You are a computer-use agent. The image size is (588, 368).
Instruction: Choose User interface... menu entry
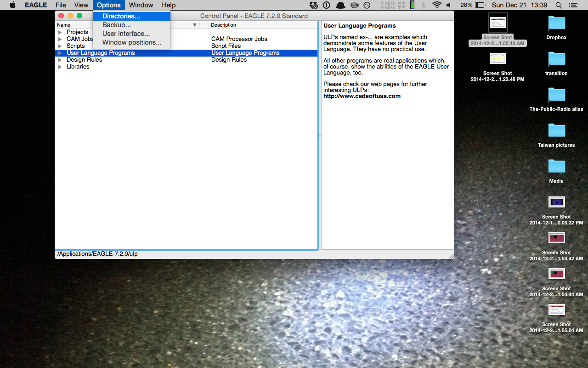pyautogui.click(x=131, y=34)
